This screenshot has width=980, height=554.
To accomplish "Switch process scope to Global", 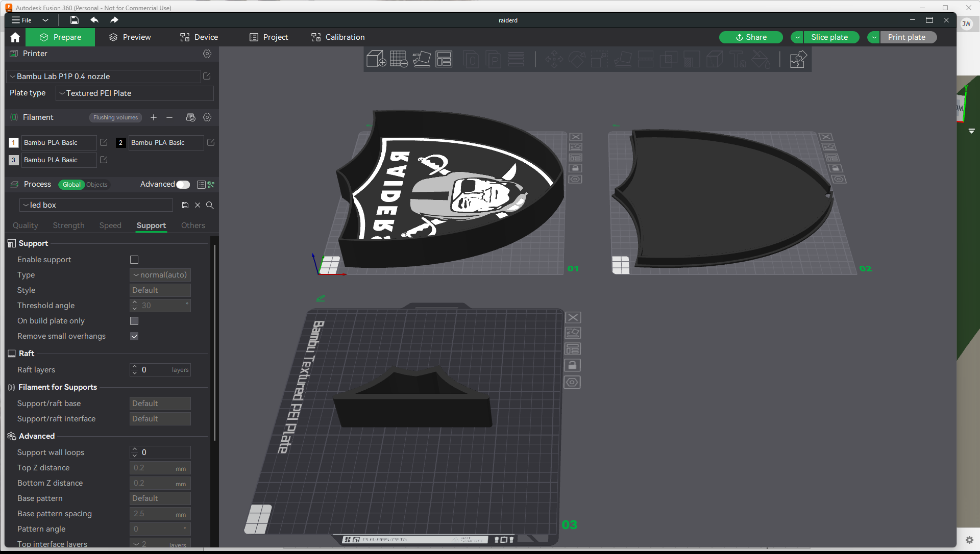I will click(71, 185).
